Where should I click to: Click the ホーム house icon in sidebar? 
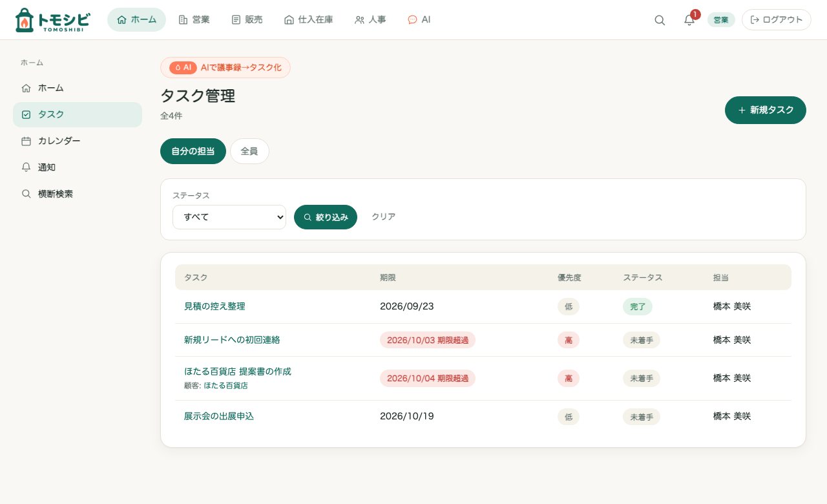26,88
